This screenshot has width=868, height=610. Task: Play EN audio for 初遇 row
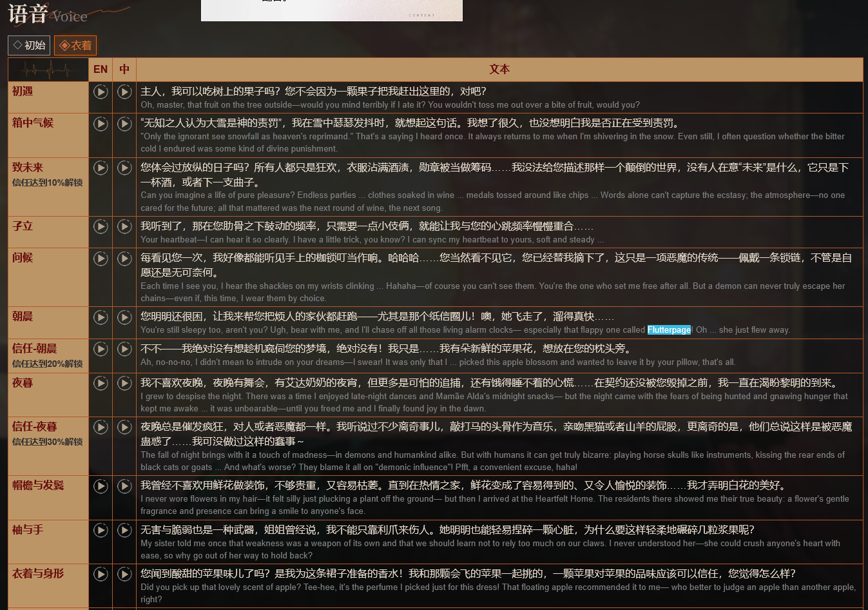(101, 92)
